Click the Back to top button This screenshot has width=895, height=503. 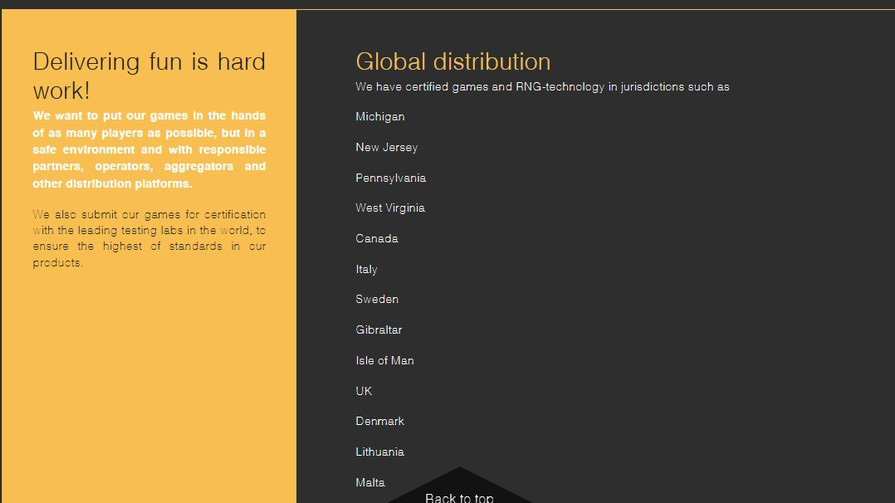459,495
